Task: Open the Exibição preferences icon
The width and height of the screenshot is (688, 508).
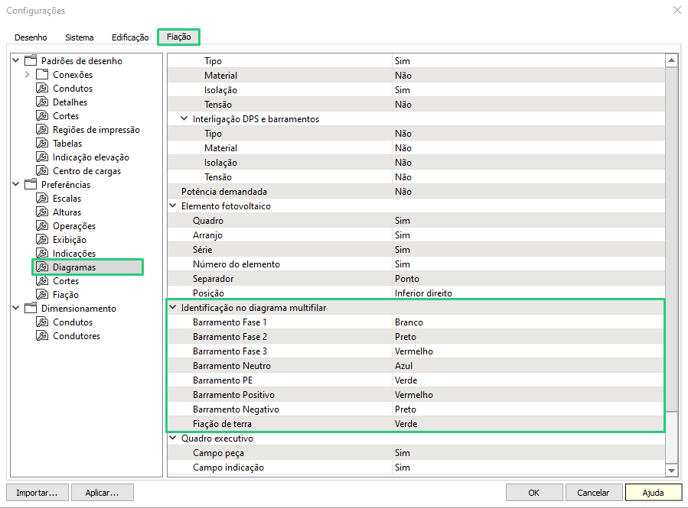Action: (x=42, y=240)
